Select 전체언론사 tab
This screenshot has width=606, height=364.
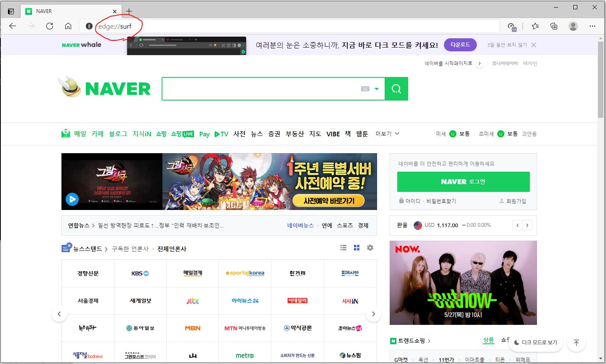172,249
